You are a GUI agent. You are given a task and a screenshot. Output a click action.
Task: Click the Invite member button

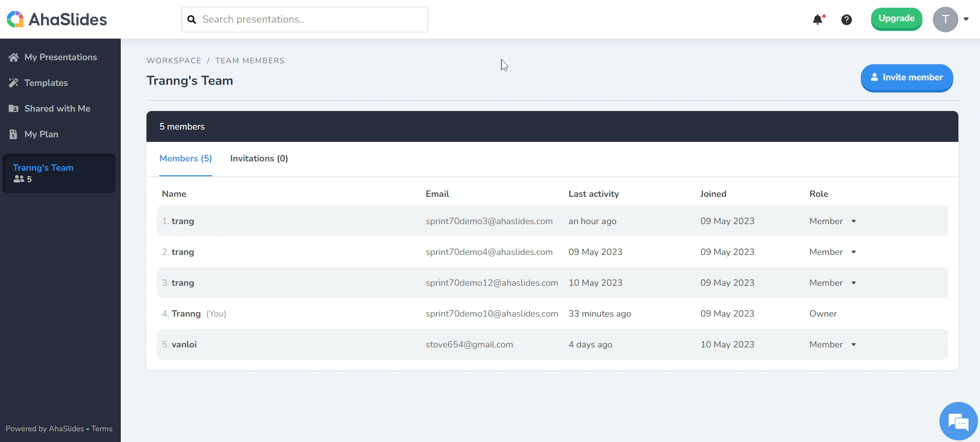click(907, 78)
